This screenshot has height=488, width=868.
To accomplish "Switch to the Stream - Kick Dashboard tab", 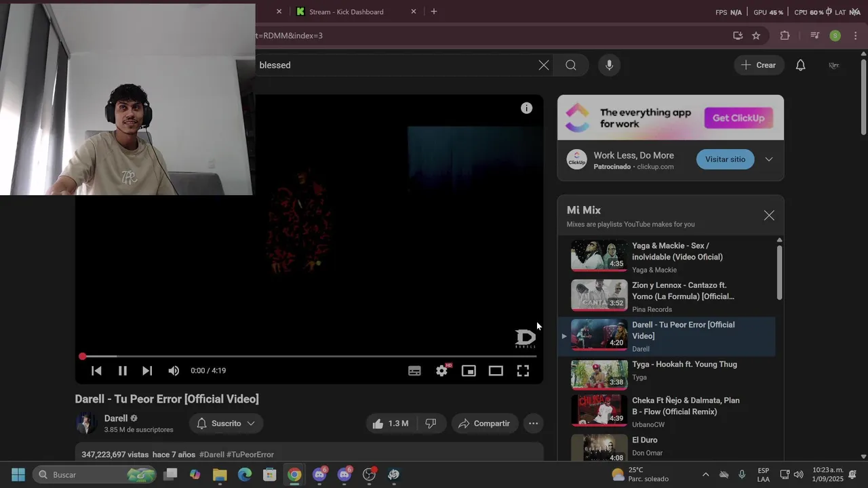I will coord(346,12).
